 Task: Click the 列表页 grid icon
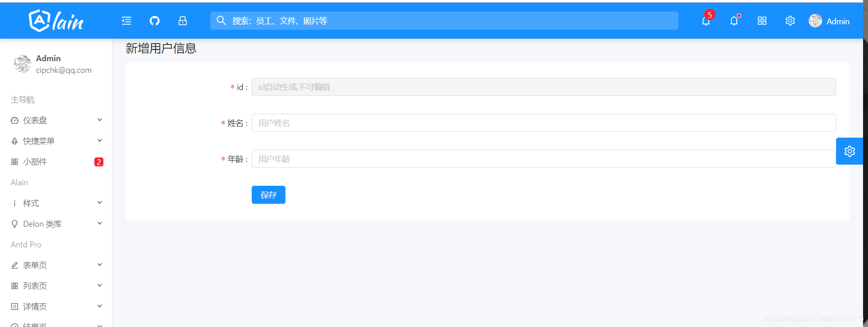click(x=15, y=286)
